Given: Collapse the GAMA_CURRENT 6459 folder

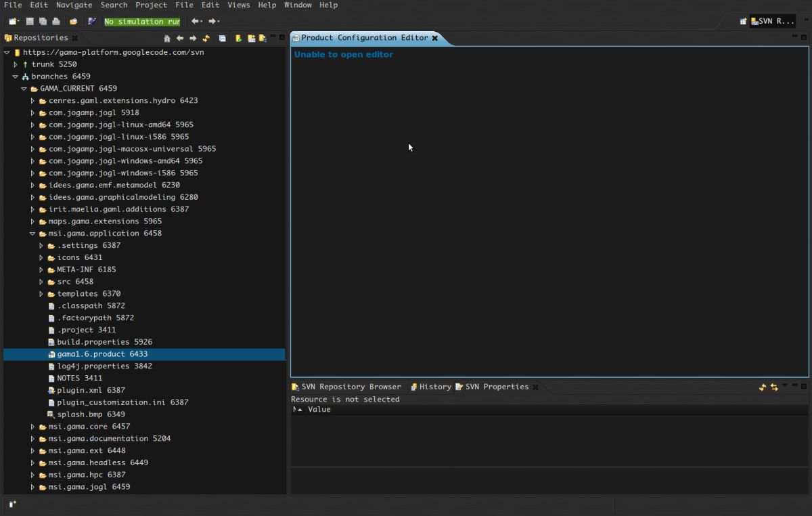Looking at the screenshot, I should (x=24, y=89).
